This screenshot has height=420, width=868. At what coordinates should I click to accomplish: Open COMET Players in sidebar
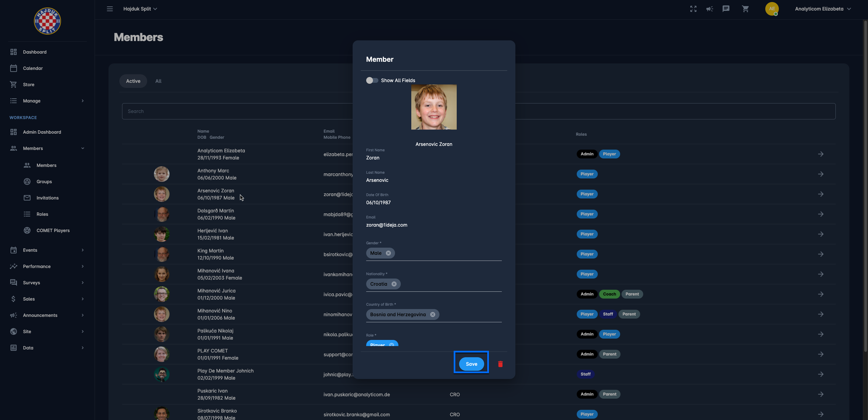53,230
